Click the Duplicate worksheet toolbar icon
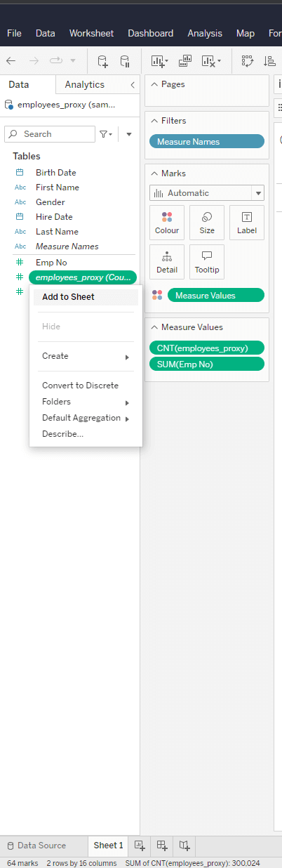The image size is (282, 868). tap(186, 61)
